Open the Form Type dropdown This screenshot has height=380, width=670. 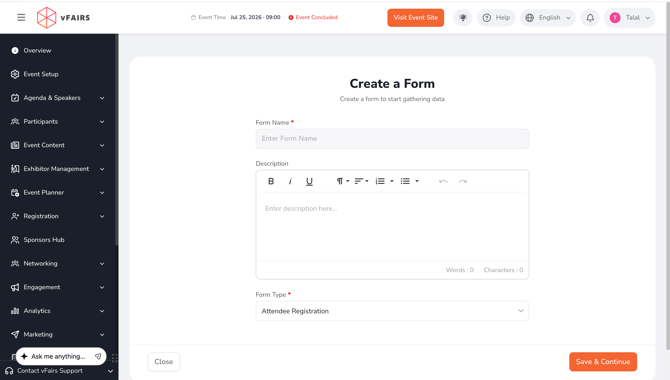pyautogui.click(x=392, y=311)
